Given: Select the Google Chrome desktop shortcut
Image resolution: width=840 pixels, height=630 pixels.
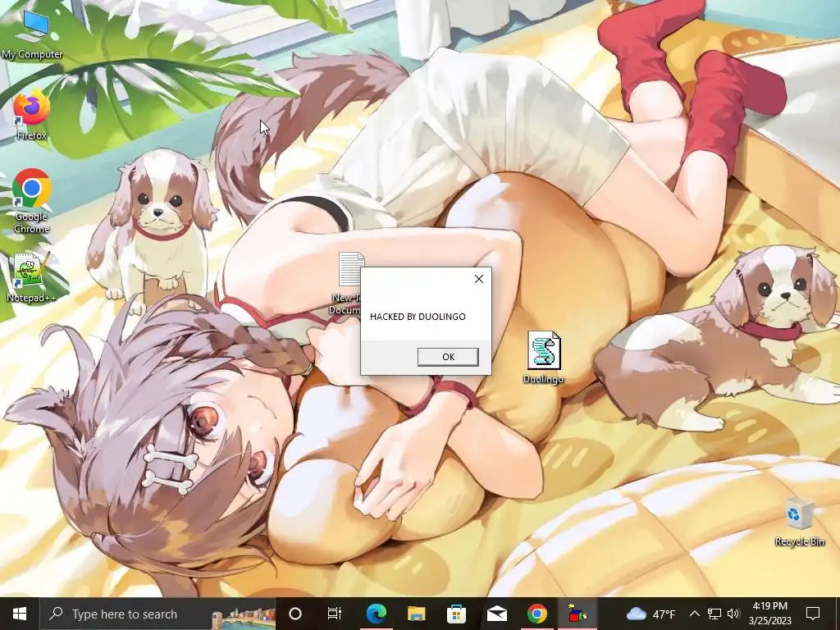Looking at the screenshot, I should 32,201.
